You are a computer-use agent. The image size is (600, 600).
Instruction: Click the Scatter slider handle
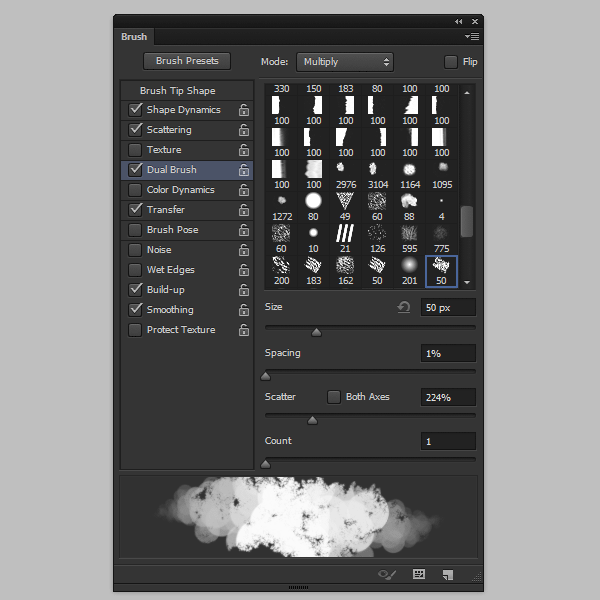point(312,420)
